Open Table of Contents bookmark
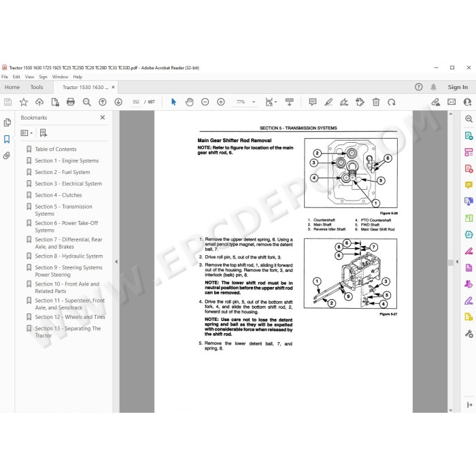The width and height of the screenshot is (476, 476). tap(56, 149)
